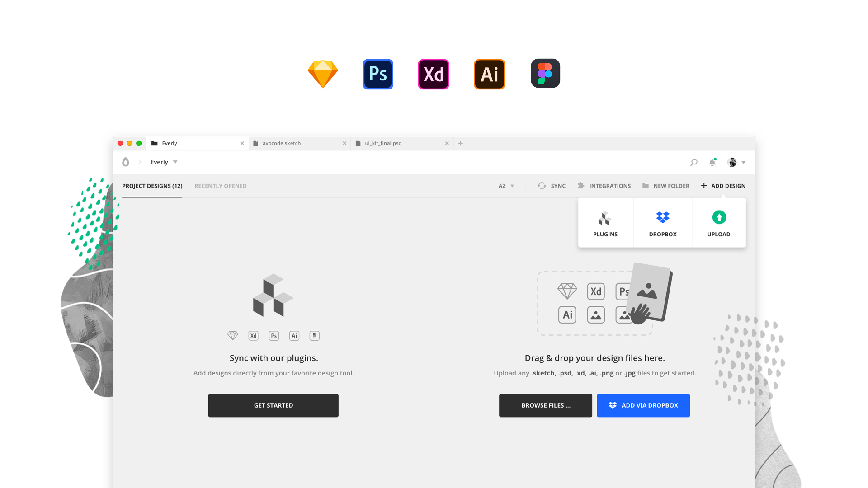Viewport: 868px width, 488px height.
Task: Click Ai icon in drop zone
Action: tap(567, 314)
